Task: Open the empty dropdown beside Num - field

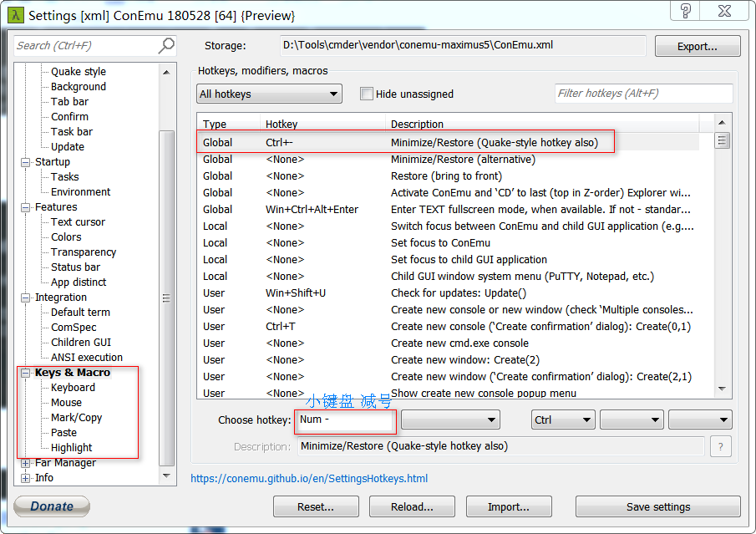Action: click(450, 420)
